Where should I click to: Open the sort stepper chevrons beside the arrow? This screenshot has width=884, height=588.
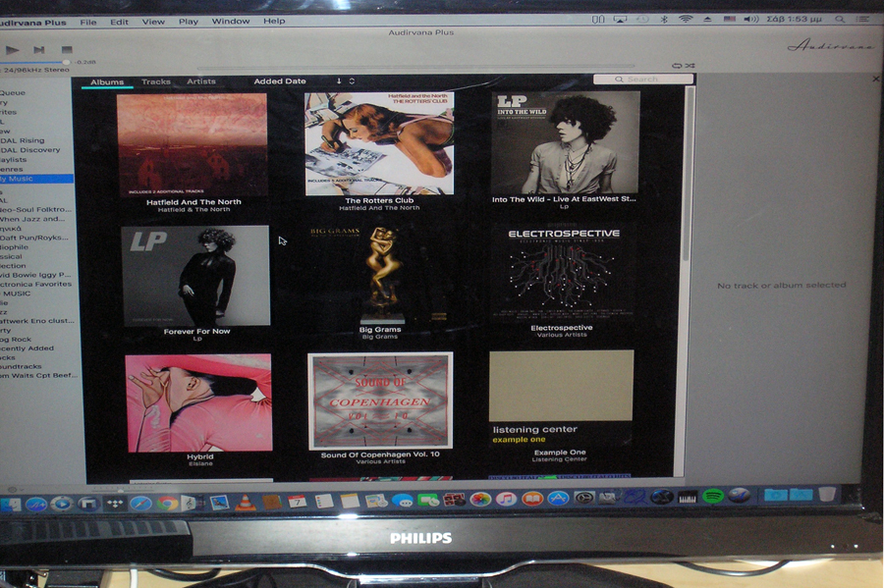click(353, 81)
